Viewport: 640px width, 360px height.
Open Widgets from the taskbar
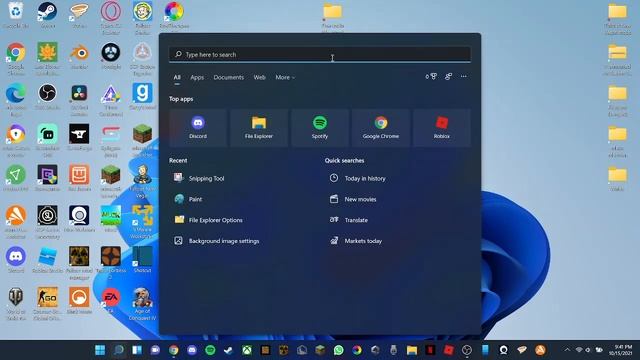[x=137, y=350]
